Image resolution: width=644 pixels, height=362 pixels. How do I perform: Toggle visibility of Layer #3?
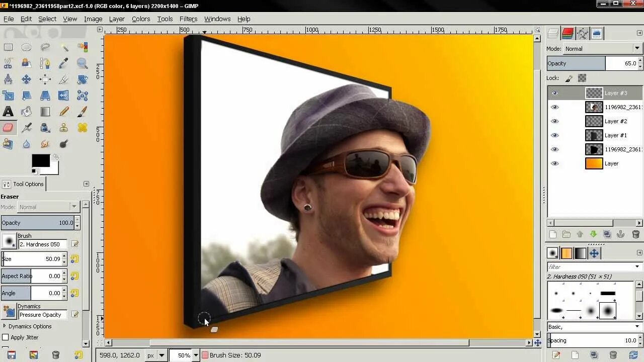[x=555, y=93]
